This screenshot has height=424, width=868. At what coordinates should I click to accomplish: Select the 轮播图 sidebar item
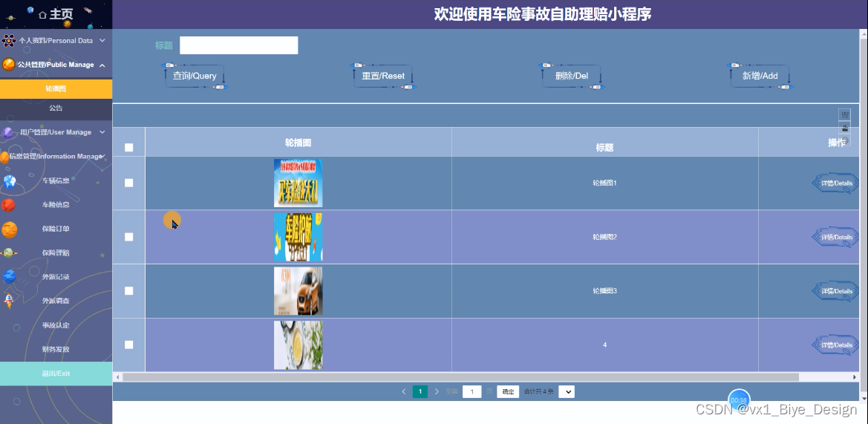click(x=56, y=88)
